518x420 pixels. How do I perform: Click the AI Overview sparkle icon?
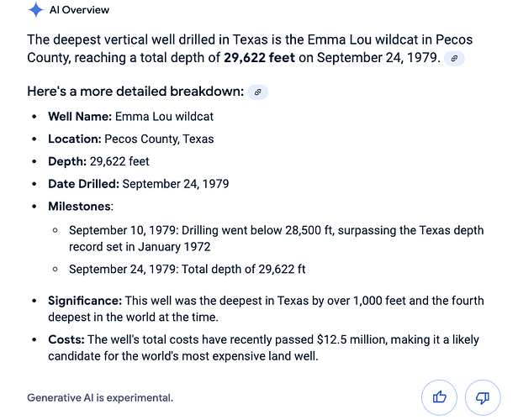tap(35, 9)
